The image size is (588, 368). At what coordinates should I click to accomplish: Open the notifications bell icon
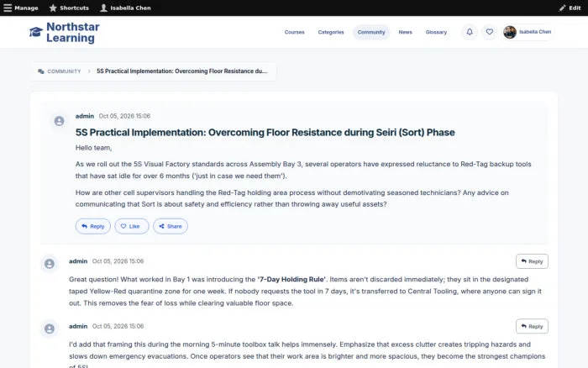point(470,32)
